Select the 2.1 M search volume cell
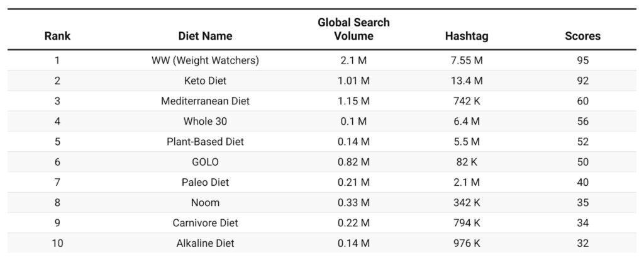Screen dimensions: 644x269 [x=353, y=61]
